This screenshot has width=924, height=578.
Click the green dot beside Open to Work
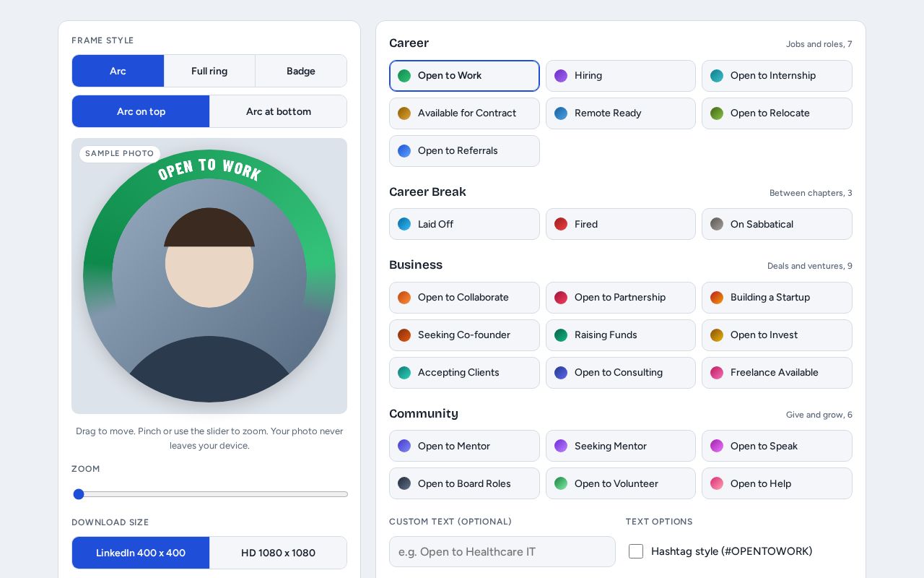click(x=404, y=76)
